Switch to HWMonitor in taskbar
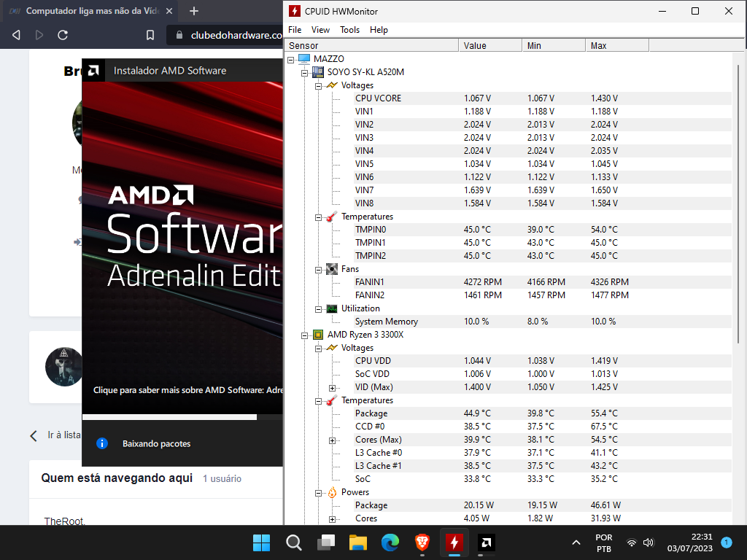Image resolution: width=747 pixels, height=560 pixels. point(454,542)
